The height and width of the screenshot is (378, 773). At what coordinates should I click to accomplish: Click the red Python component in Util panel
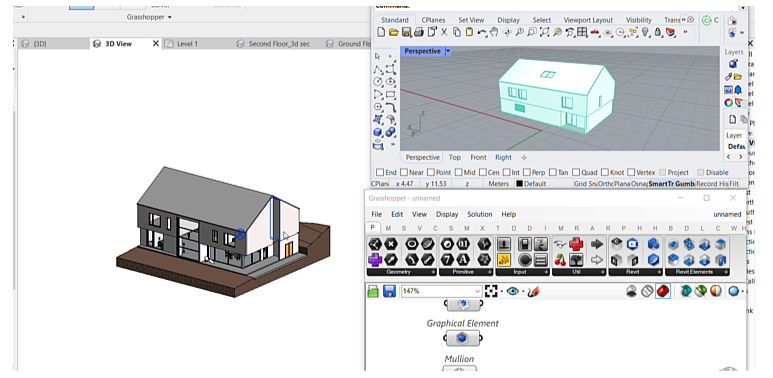click(x=576, y=243)
